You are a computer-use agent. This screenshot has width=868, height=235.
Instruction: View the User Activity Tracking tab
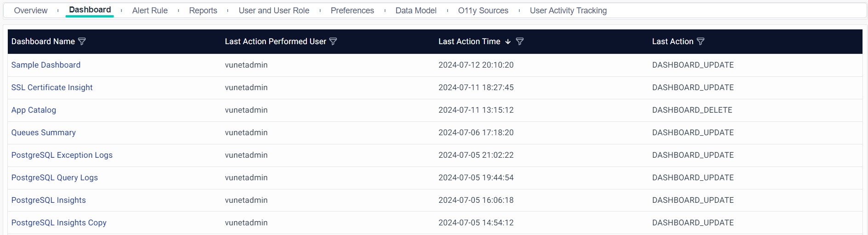coord(568,11)
